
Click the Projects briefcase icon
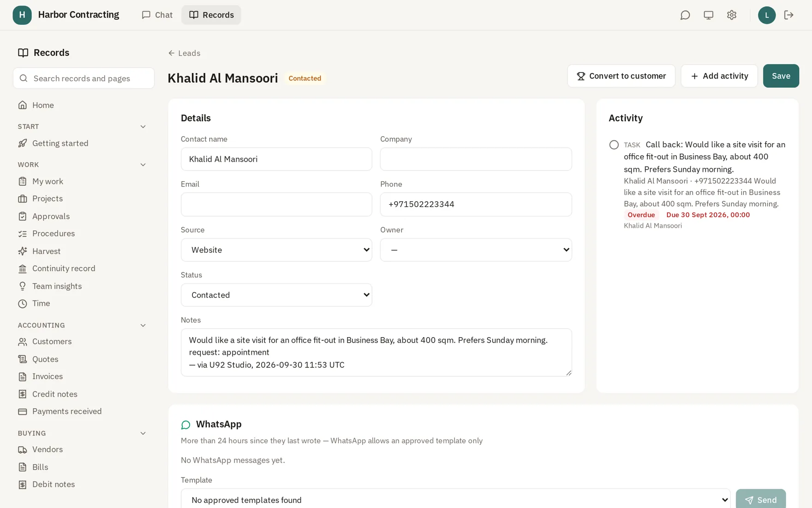point(23,199)
